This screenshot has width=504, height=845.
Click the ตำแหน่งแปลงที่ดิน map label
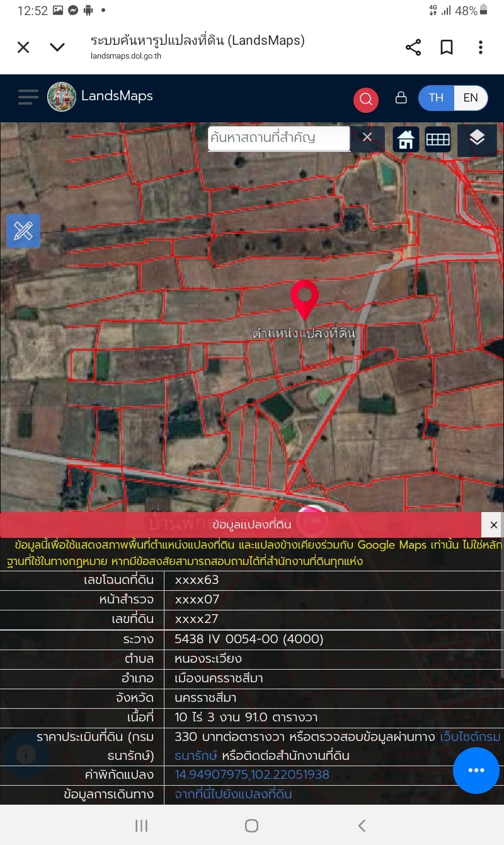point(304,332)
